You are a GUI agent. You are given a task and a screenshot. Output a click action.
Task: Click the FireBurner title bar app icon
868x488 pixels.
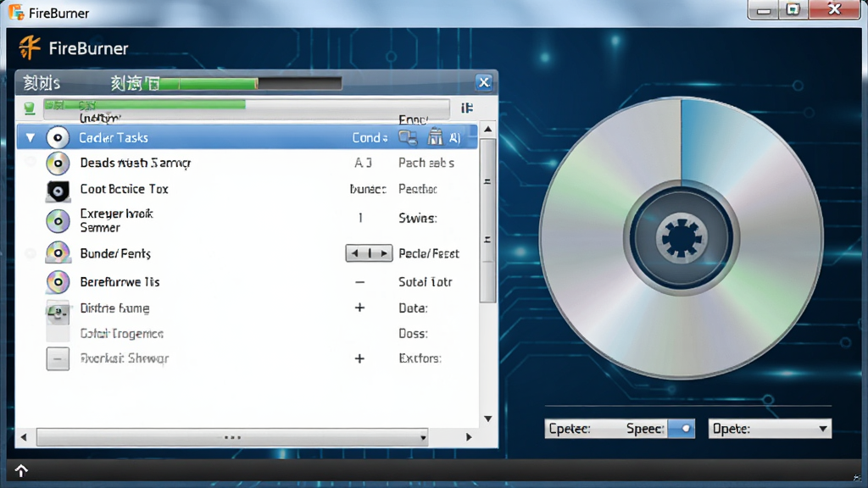pyautogui.click(x=16, y=12)
